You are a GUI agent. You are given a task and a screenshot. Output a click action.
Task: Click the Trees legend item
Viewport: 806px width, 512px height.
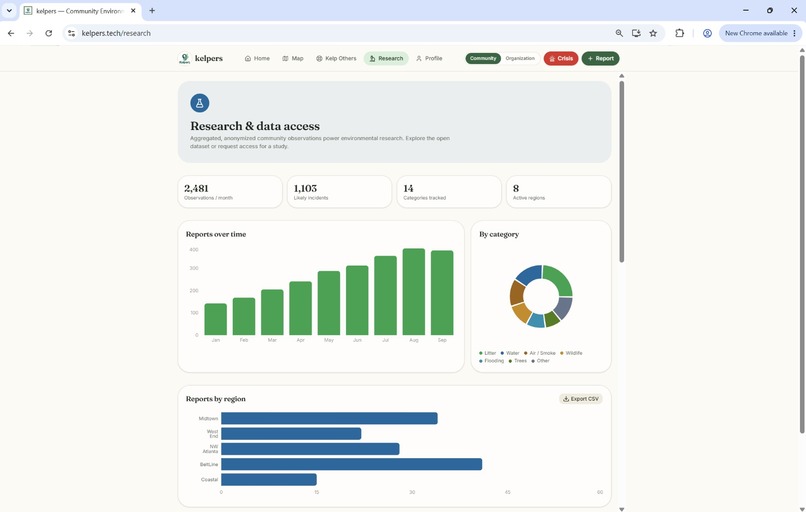[x=518, y=361]
